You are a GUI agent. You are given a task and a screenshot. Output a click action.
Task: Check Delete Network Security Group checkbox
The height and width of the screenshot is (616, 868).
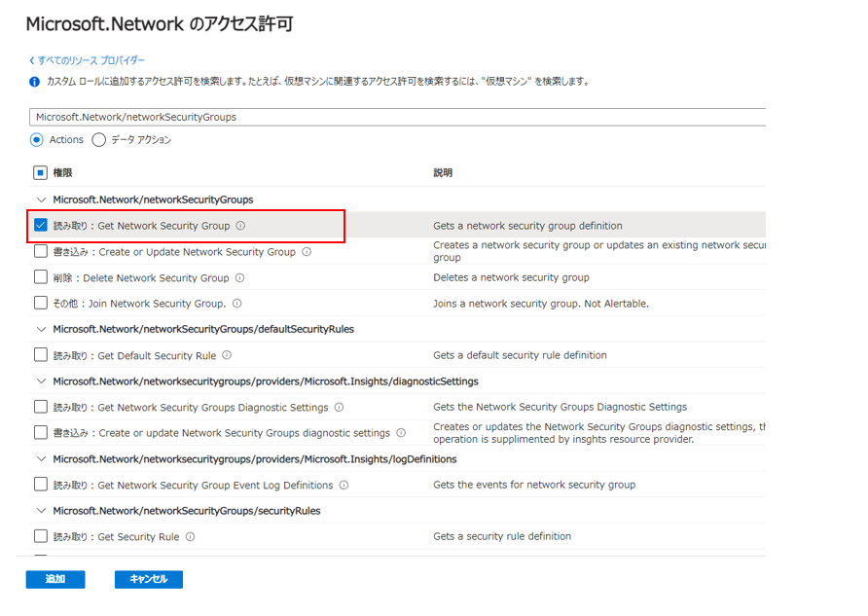tap(41, 276)
